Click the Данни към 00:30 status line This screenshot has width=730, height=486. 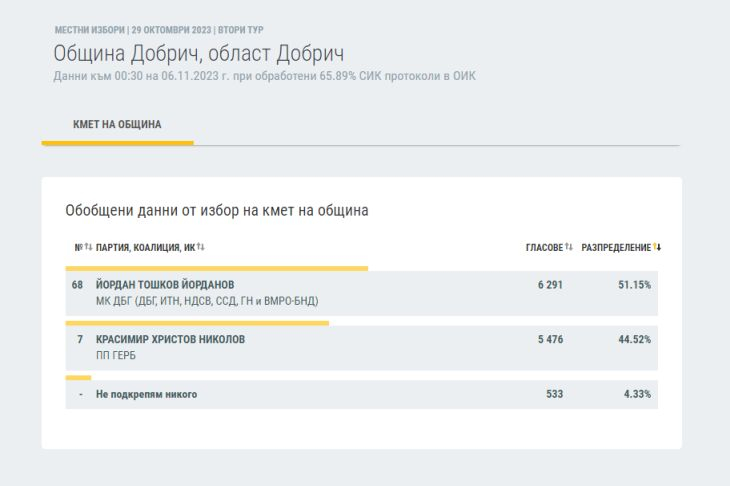[x=264, y=76]
